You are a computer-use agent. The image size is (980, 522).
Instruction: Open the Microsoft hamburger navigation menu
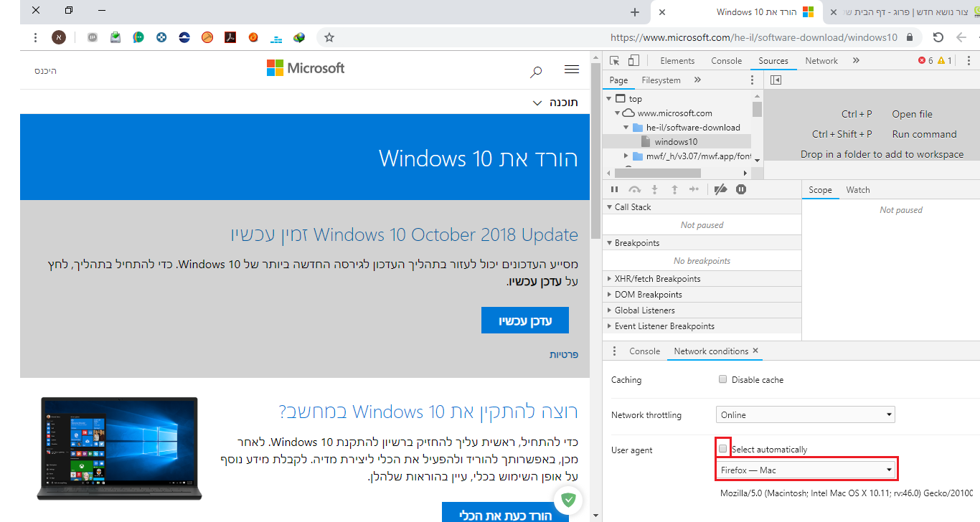pos(572,70)
